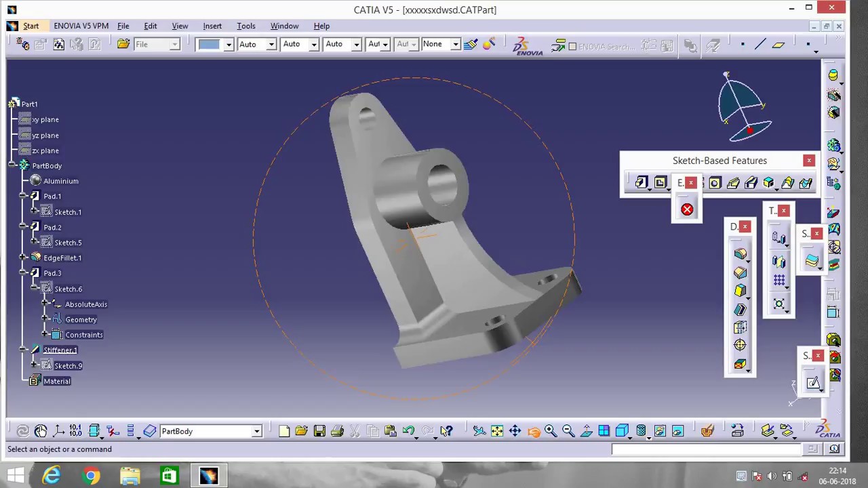Open the color fill dropdown arrow
868x488 pixels.
(229, 45)
